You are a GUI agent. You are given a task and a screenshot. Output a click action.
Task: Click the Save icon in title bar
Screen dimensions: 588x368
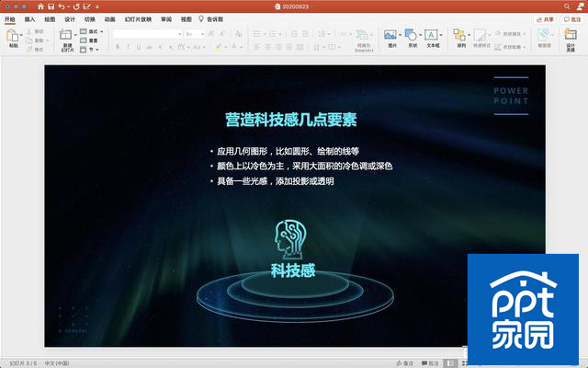[51, 6]
